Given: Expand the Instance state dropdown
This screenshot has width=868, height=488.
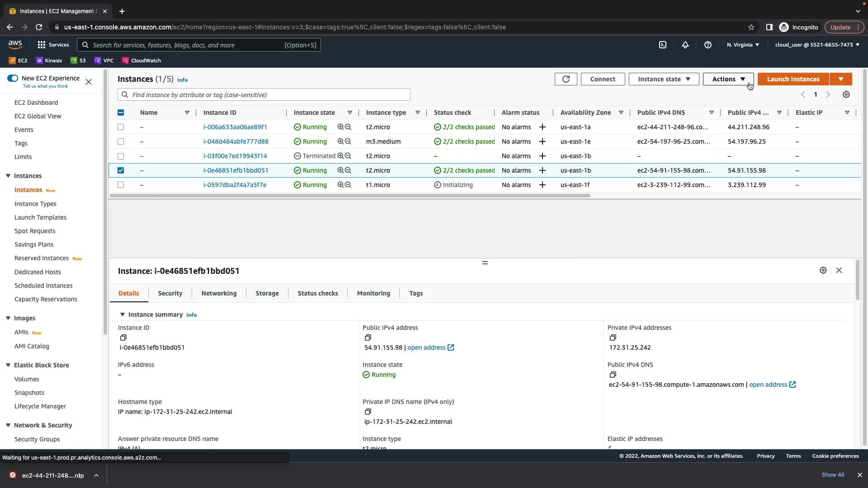Looking at the screenshot, I should pyautogui.click(x=663, y=79).
